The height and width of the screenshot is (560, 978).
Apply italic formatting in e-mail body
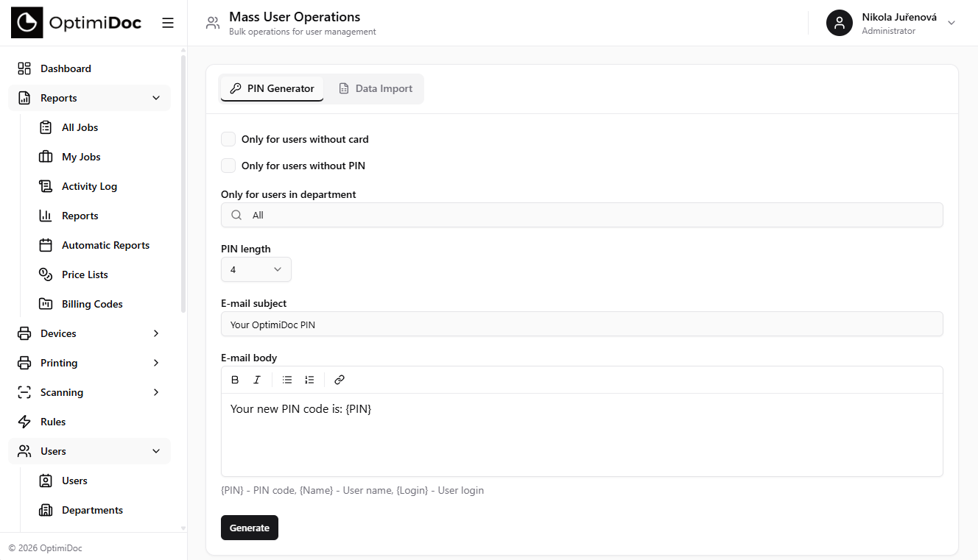point(257,380)
